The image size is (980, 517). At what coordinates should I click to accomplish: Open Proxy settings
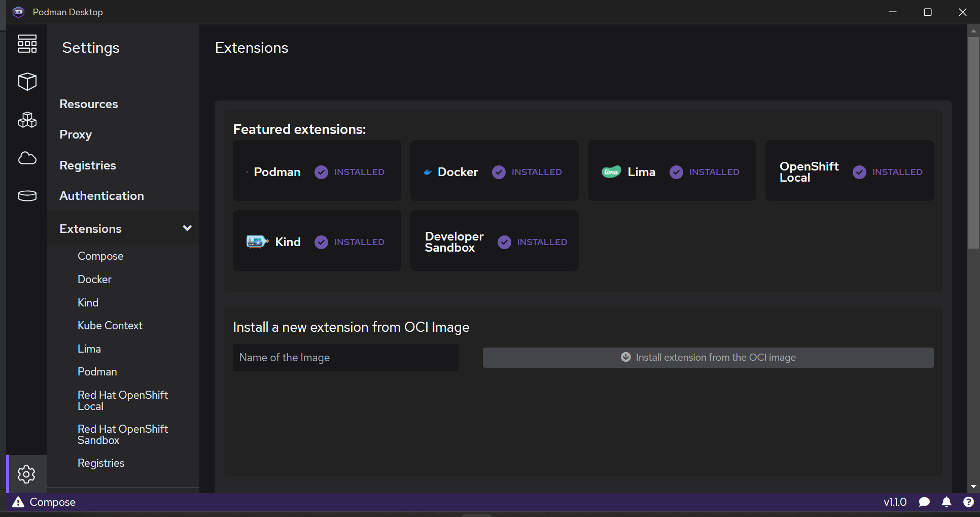pyautogui.click(x=76, y=134)
